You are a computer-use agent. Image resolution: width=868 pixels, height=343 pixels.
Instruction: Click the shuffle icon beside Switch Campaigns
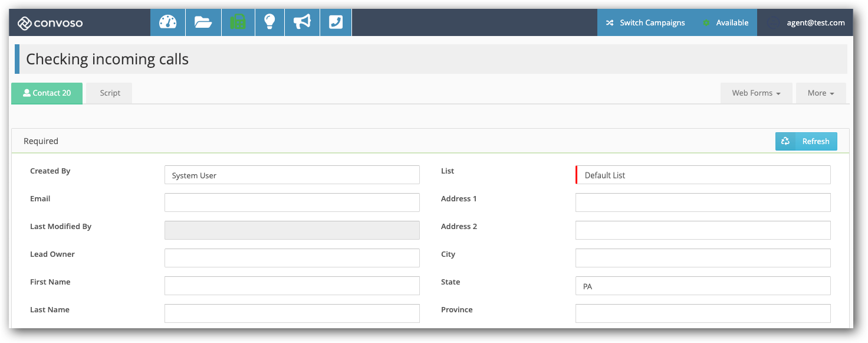[609, 22]
